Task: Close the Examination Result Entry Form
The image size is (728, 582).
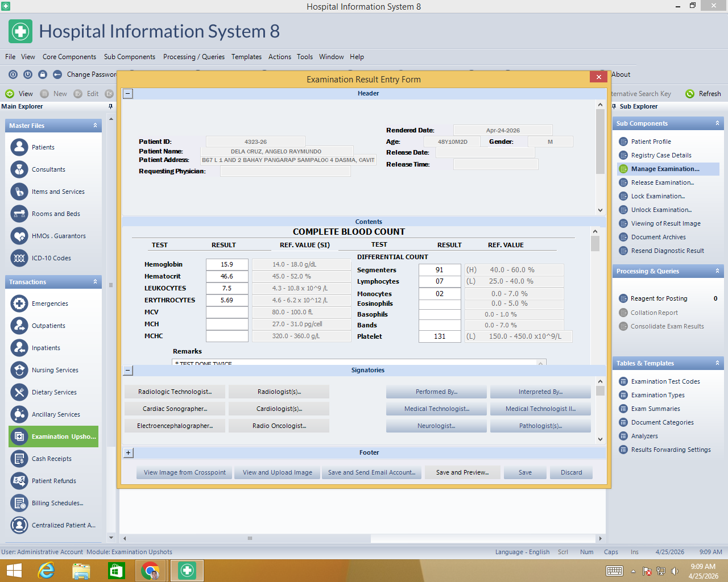Action: (598, 77)
